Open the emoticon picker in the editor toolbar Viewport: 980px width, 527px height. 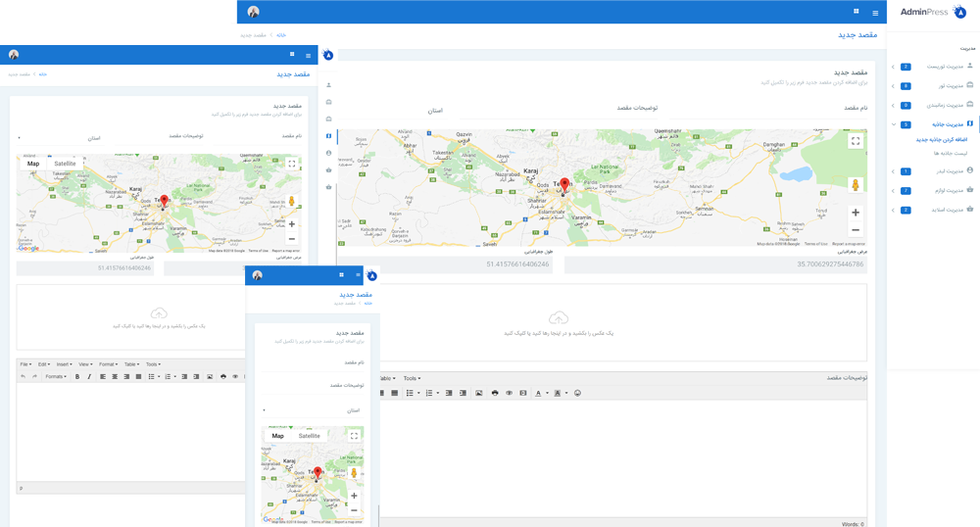pyautogui.click(x=577, y=393)
